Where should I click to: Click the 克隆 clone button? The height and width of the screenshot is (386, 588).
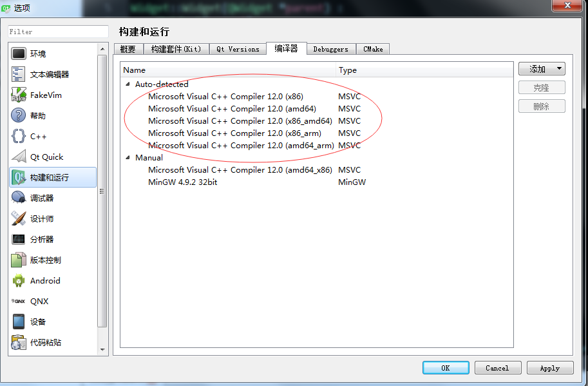point(542,88)
